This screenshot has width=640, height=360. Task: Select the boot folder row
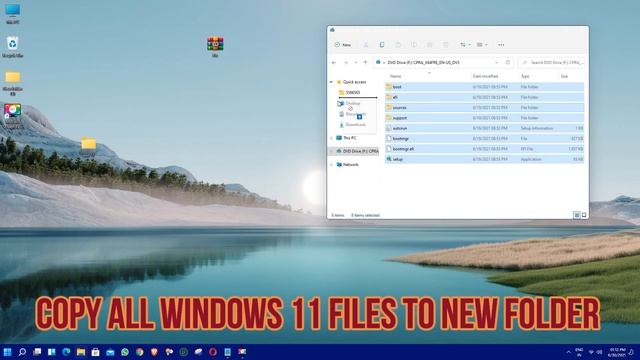click(x=484, y=87)
